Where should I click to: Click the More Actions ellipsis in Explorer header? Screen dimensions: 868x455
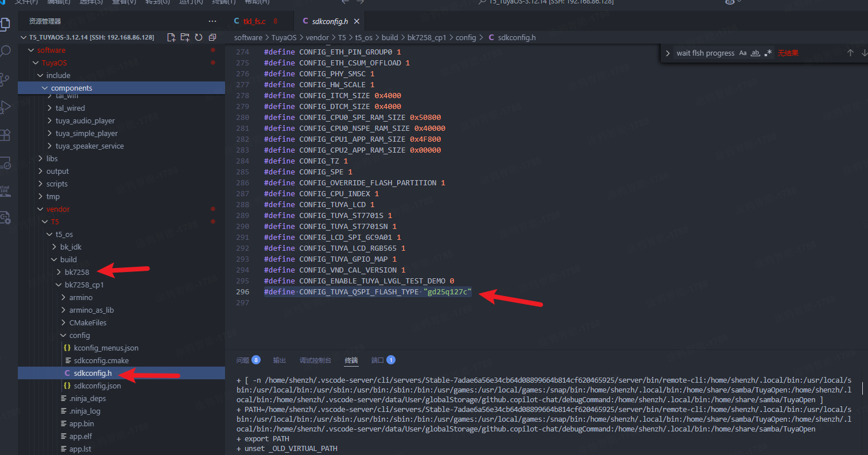pyautogui.click(x=212, y=21)
